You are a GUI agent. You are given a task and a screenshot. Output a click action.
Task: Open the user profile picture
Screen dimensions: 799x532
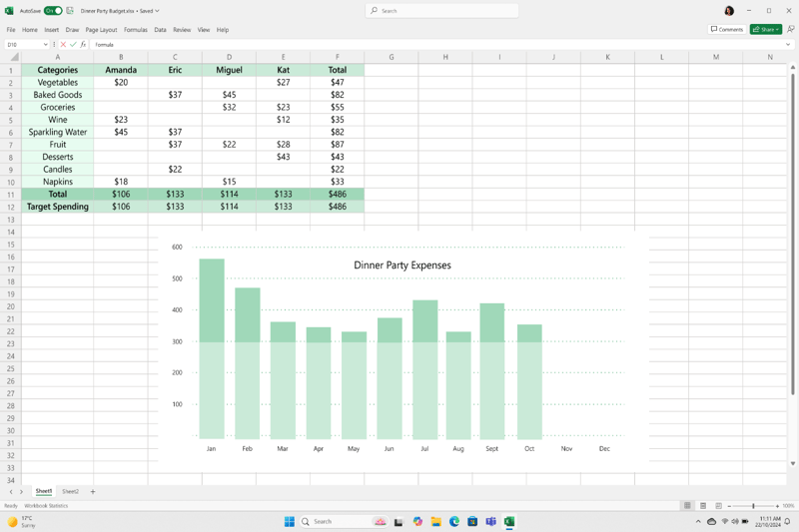[x=729, y=11]
